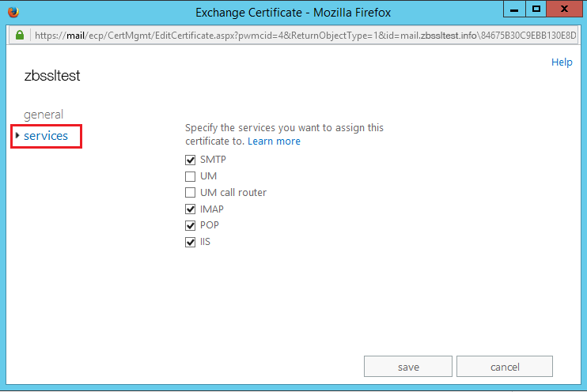Close the Exchange Certificate window
Screen dimensions: 587x392
click(564, 11)
